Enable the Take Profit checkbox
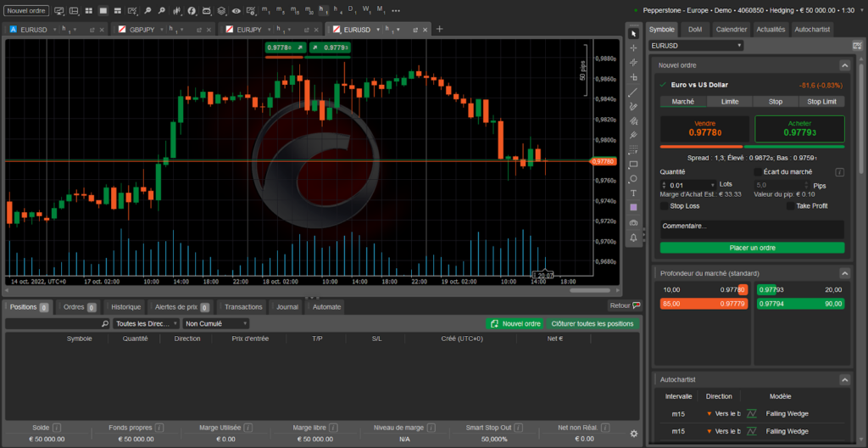The width and height of the screenshot is (868, 448). click(790, 205)
